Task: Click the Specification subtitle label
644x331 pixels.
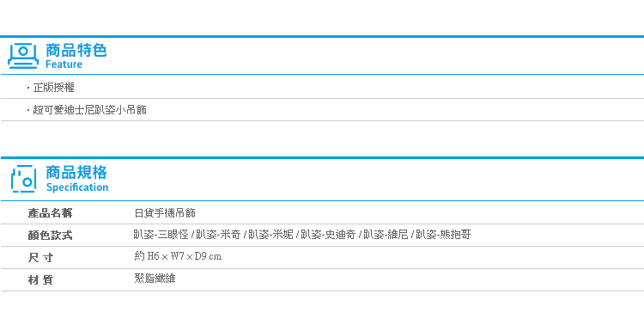Action: tap(77, 187)
